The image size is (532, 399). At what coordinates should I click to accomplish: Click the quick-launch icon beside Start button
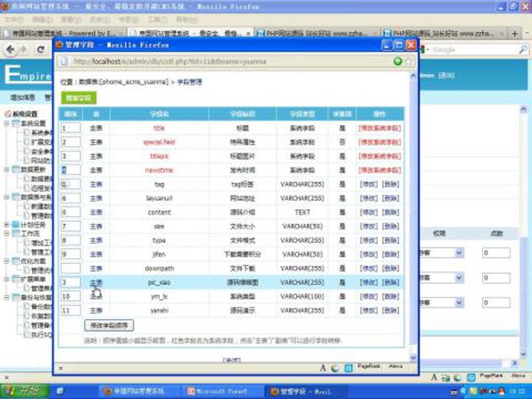[x=60, y=391]
